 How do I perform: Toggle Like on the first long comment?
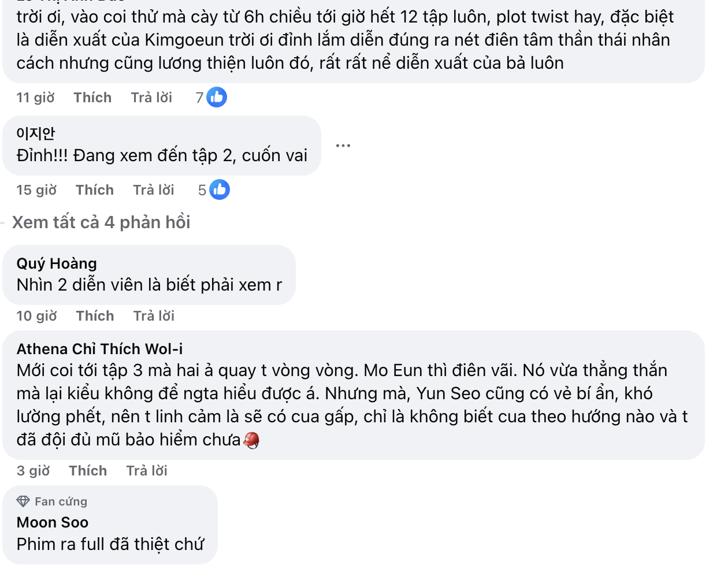92,97
